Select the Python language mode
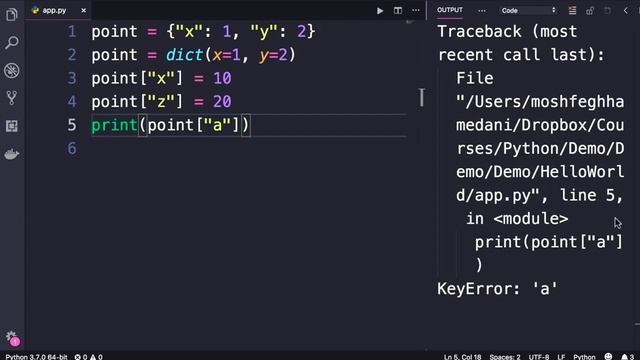640x360 pixels. pyautogui.click(x=584, y=357)
